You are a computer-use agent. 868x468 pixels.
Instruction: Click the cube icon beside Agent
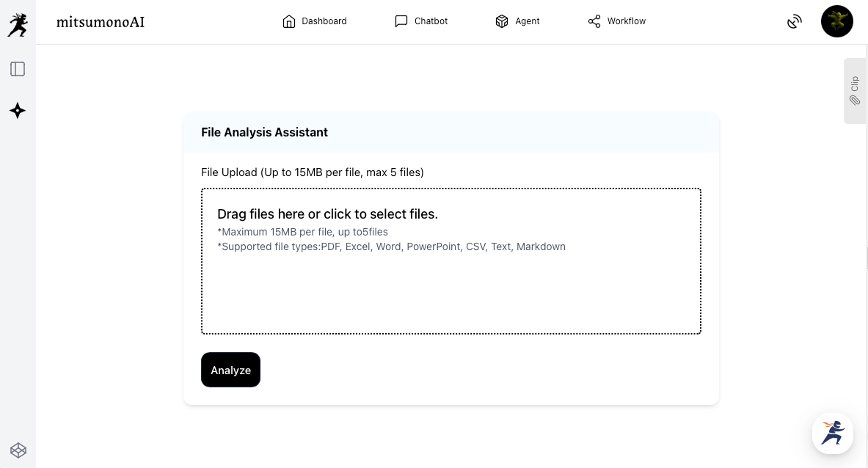(502, 21)
